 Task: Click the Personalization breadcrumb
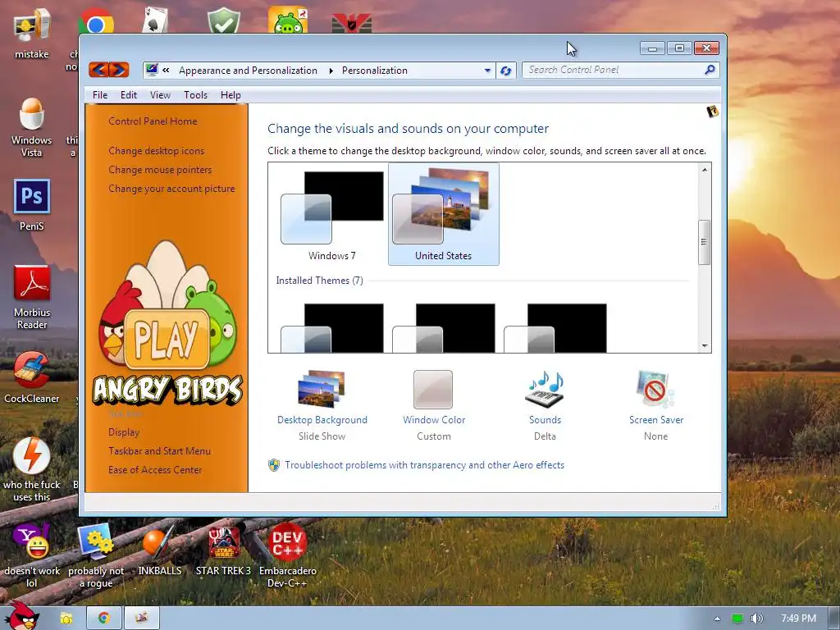pos(374,71)
